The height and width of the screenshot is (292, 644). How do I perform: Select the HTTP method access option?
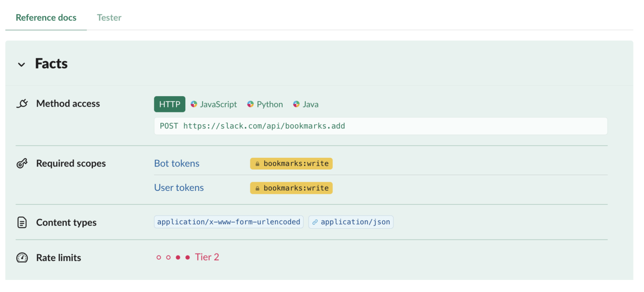pyautogui.click(x=169, y=104)
